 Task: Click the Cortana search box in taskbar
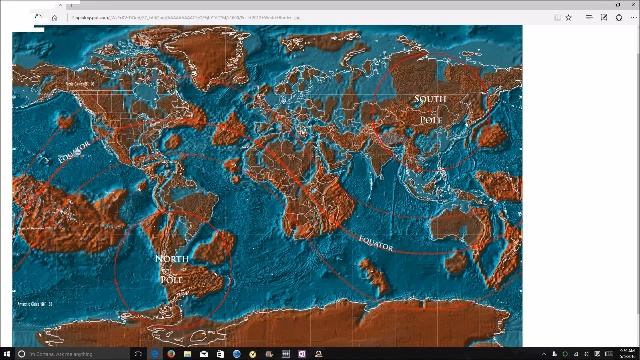coord(72,354)
